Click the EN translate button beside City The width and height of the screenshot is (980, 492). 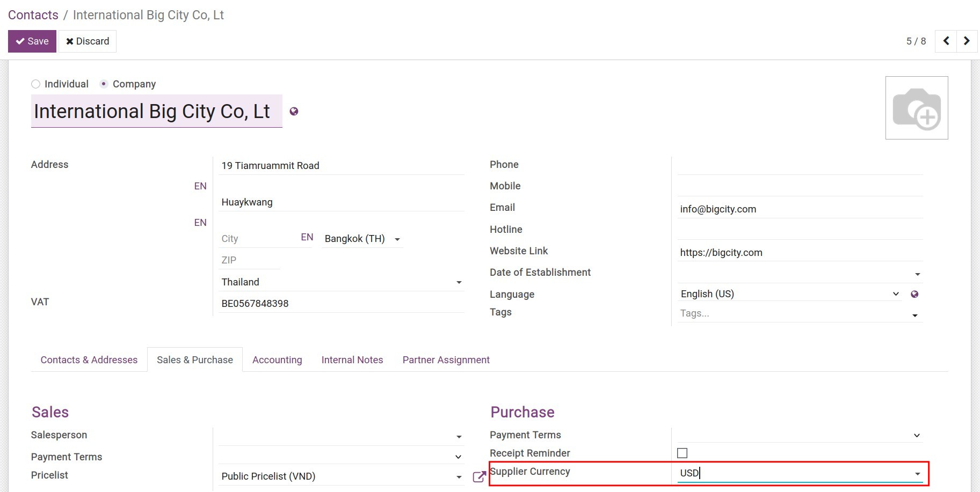pyautogui.click(x=307, y=237)
